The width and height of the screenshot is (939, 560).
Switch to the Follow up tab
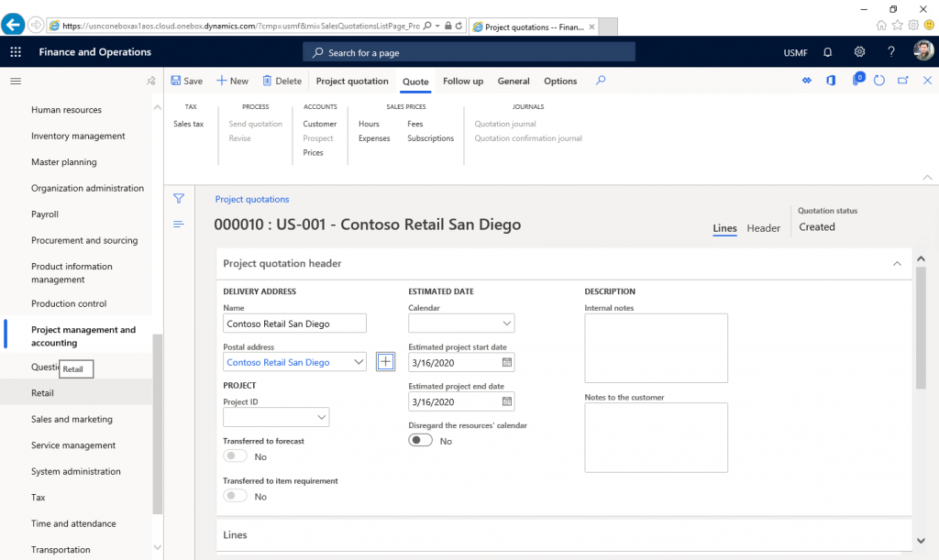(462, 81)
